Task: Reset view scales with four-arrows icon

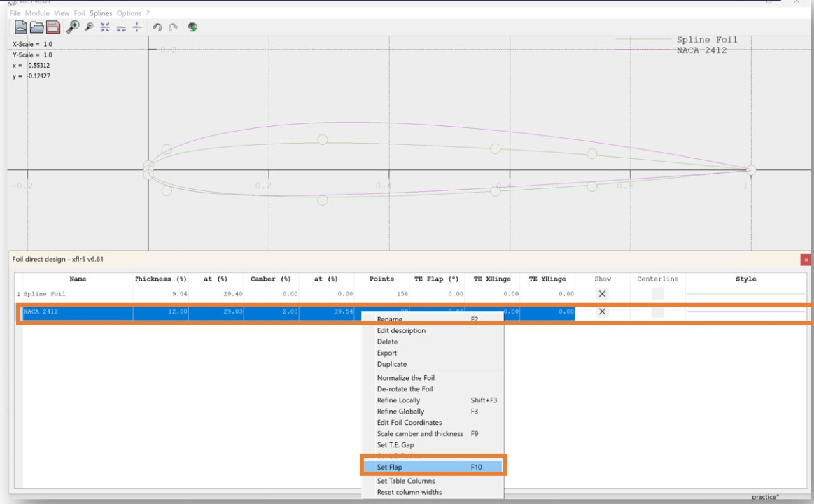Action: (105, 27)
